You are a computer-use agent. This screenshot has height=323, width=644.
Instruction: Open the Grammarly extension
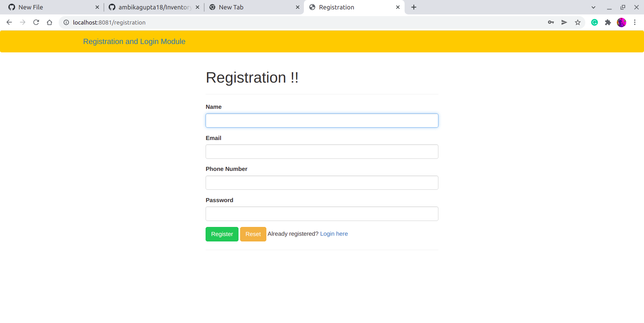[x=594, y=22]
